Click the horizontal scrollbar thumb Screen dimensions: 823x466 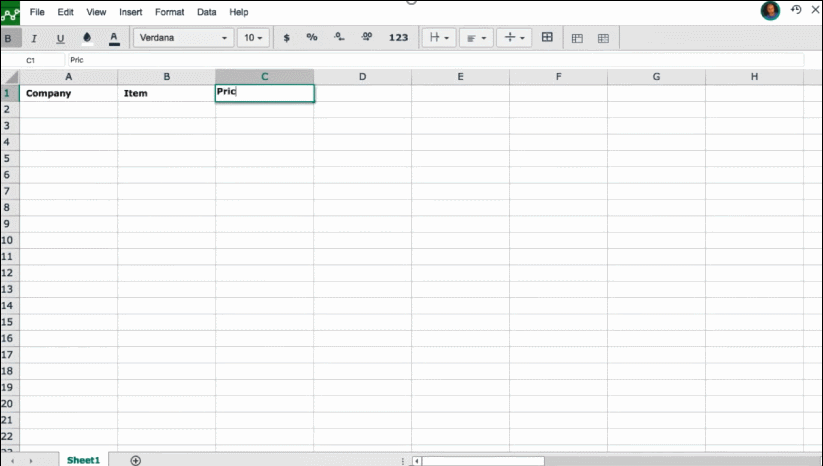tap(483, 461)
